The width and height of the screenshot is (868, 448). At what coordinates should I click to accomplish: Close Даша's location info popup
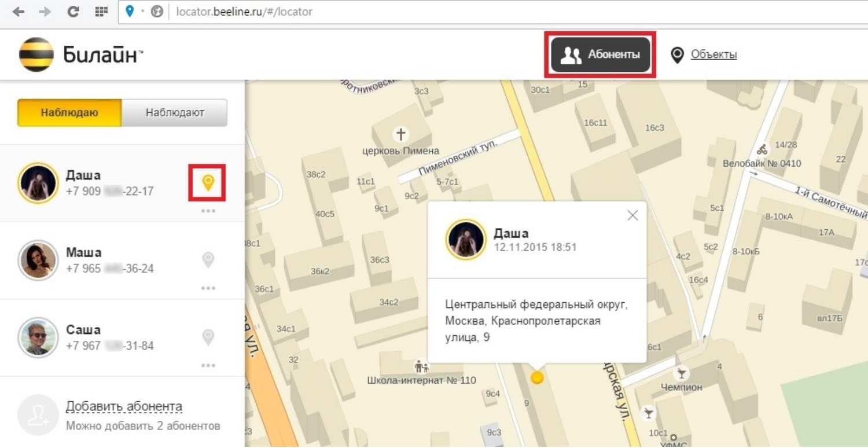[632, 215]
